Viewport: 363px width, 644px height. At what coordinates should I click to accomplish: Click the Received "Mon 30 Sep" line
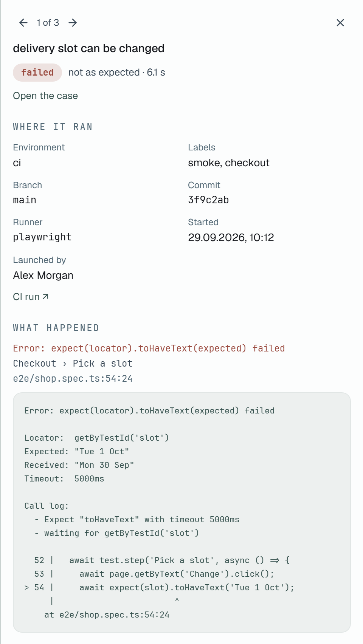[x=79, y=465]
